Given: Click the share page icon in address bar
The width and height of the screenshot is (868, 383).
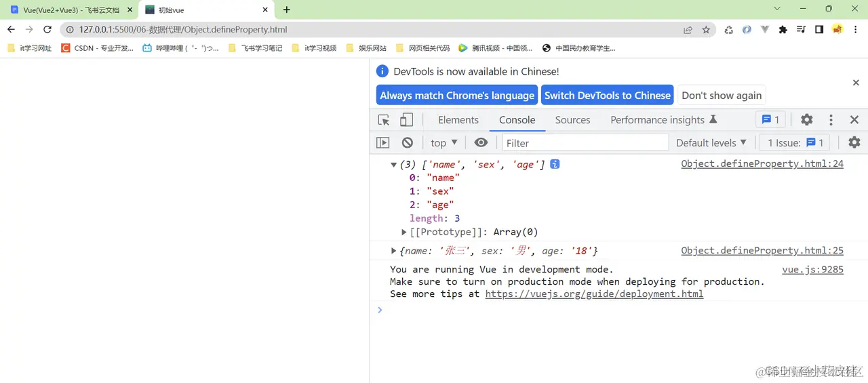Looking at the screenshot, I should point(688,30).
